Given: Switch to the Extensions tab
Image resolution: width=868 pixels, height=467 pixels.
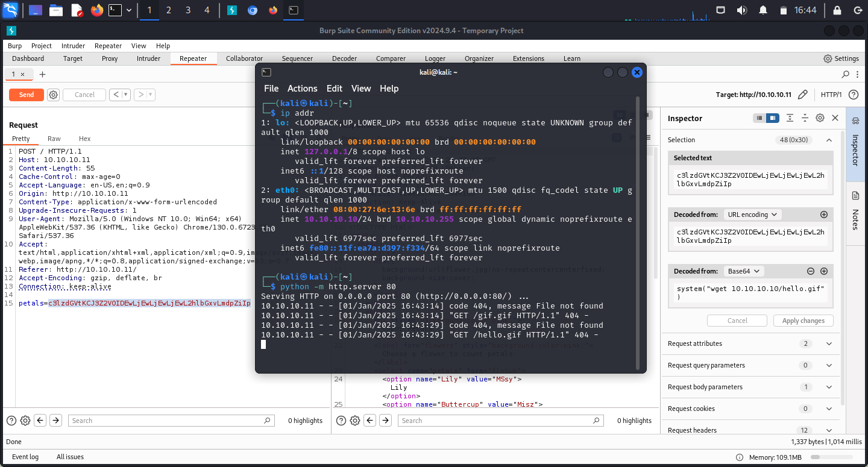Looking at the screenshot, I should 528,58.
